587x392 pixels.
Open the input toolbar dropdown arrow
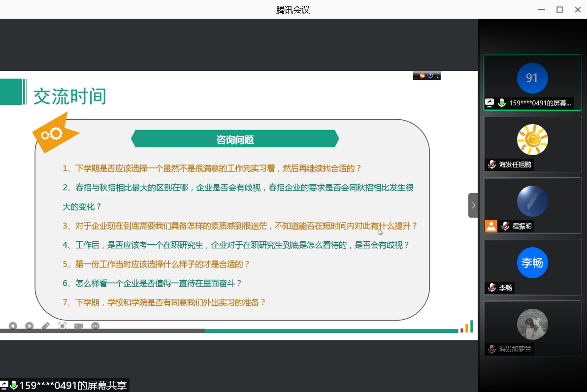437,76
